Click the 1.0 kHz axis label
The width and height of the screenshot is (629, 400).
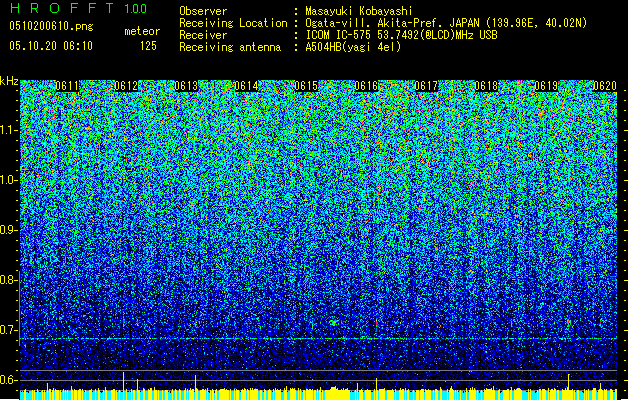point(9,180)
